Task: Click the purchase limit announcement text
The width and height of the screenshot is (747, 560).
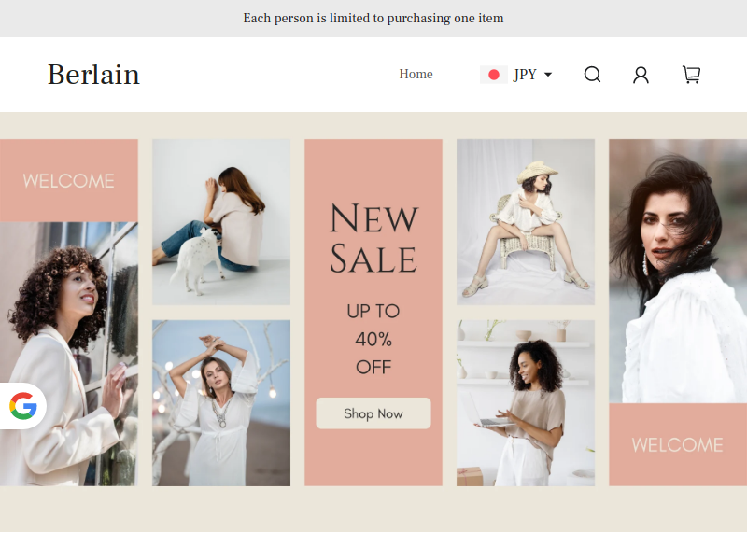Action: click(x=373, y=18)
